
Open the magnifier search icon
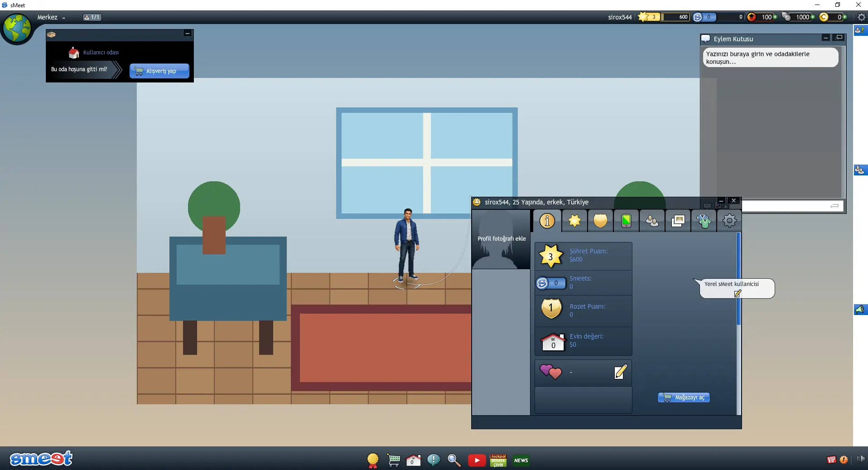click(454, 460)
